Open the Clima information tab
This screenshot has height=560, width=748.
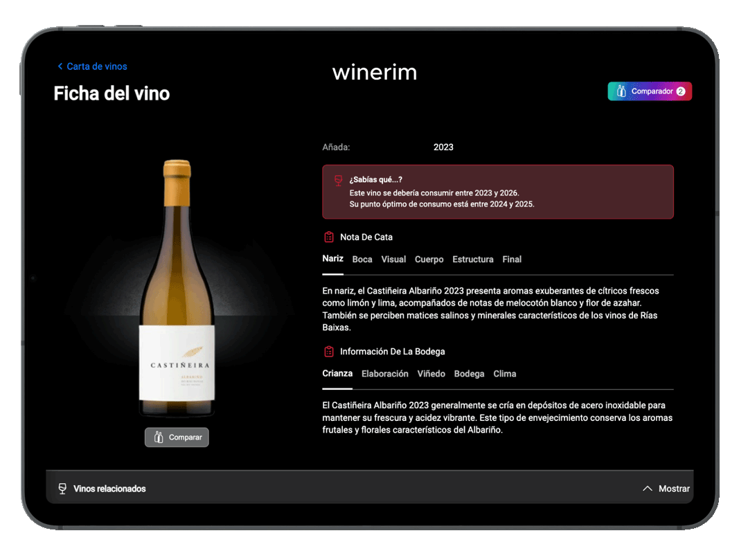pyautogui.click(x=504, y=373)
